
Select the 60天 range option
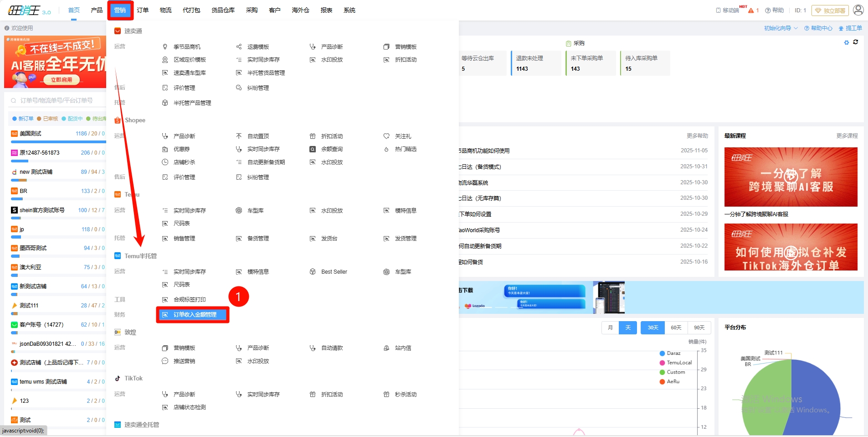pos(676,328)
